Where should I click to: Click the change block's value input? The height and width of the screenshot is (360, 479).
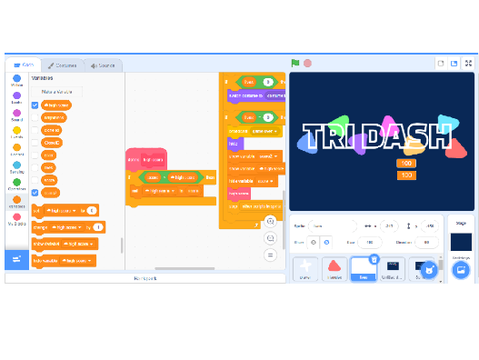click(x=98, y=227)
